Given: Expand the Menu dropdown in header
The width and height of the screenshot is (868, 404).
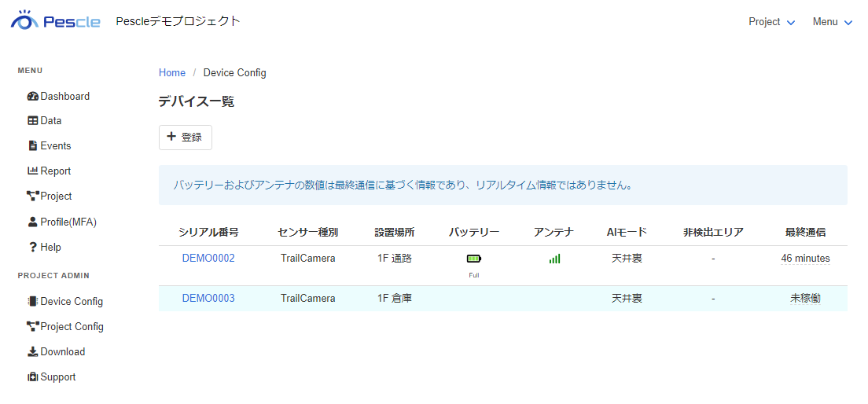Looking at the screenshot, I should [833, 22].
